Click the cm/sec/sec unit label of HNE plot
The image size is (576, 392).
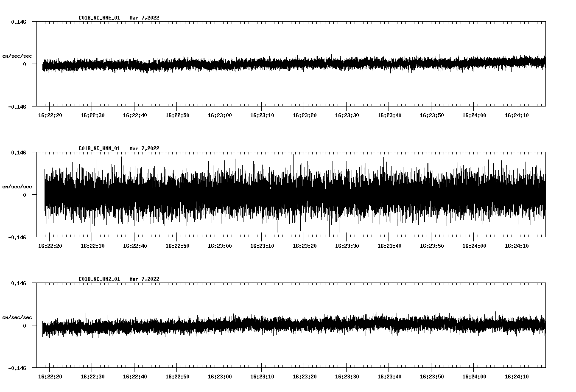pos(17,56)
